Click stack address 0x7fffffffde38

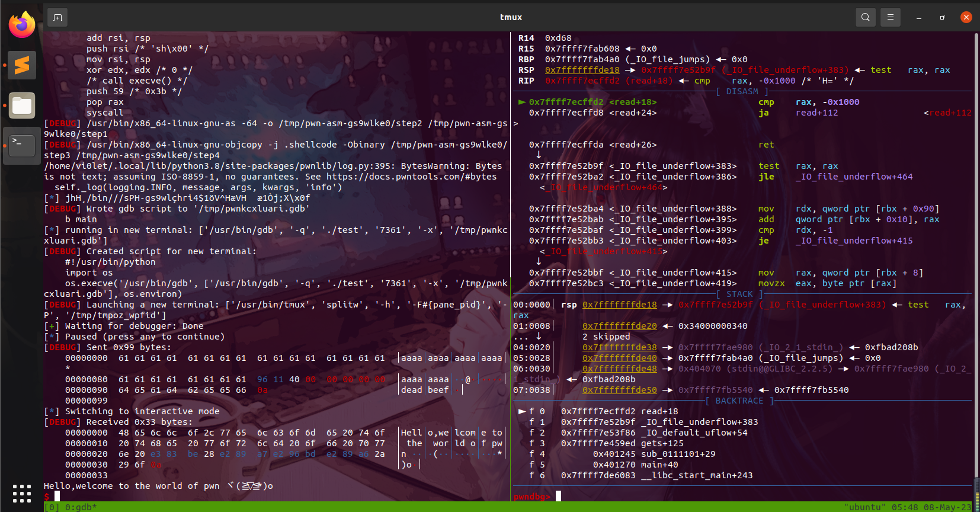point(619,347)
